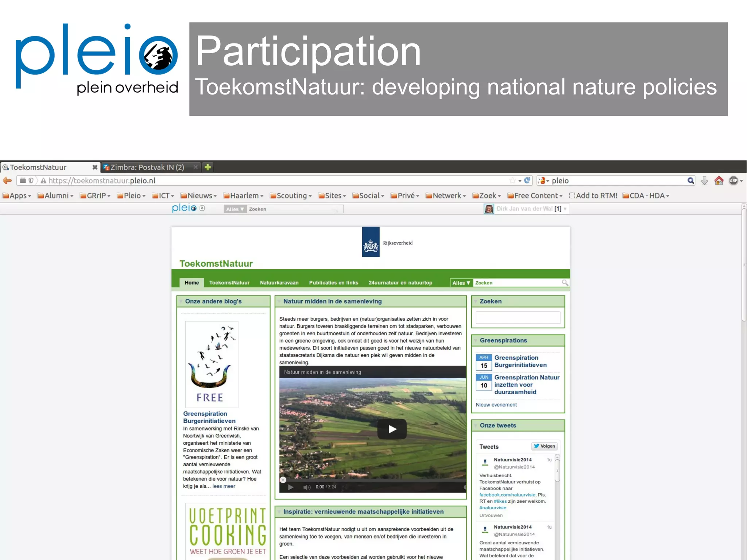The image size is (747, 560).
Task: Open the Apps bookmark folder
Action: (17, 196)
